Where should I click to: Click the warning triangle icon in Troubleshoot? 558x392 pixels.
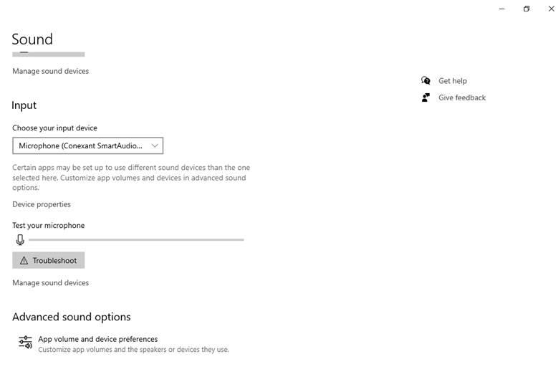coord(24,261)
